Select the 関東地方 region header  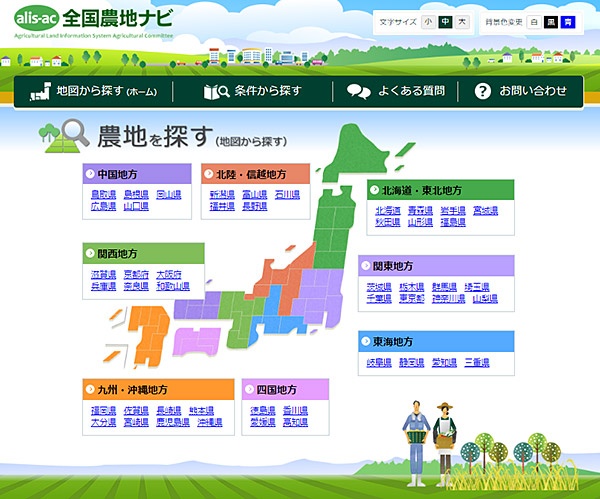[x=436, y=266]
